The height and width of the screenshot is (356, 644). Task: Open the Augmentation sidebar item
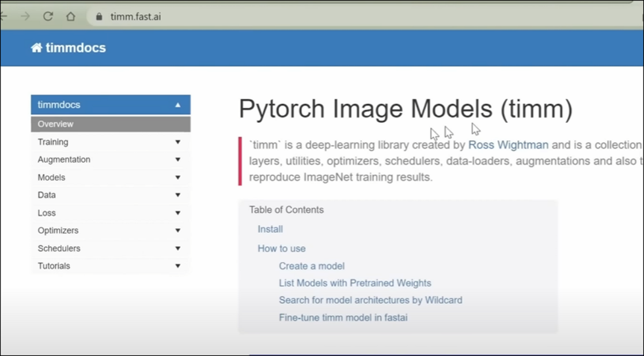pos(64,160)
